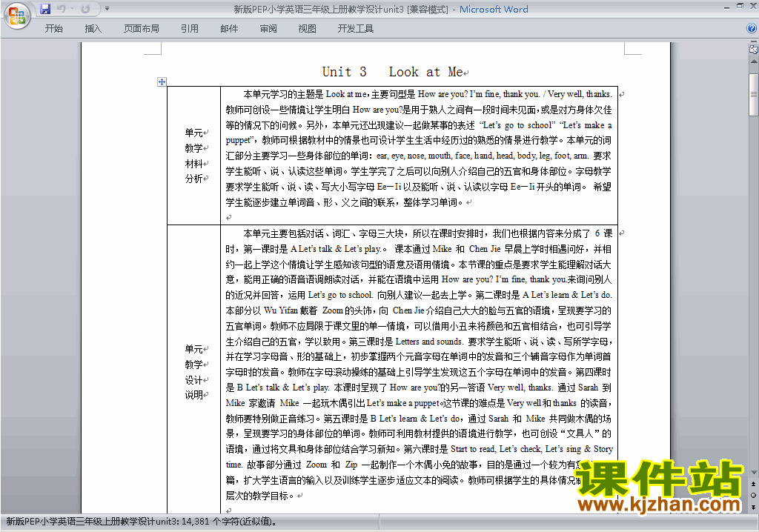Click the table move handle icon
Image resolution: width=759 pixels, height=532 pixels.
pyautogui.click(x=162, y=82)
